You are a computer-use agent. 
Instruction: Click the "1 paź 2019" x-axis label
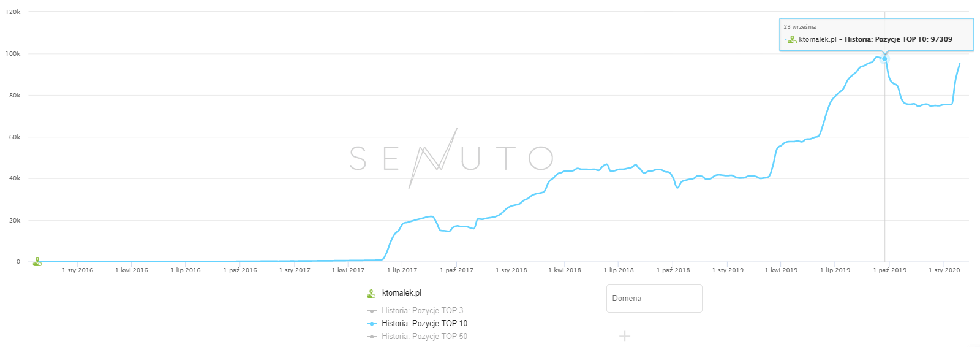point(889,270)
